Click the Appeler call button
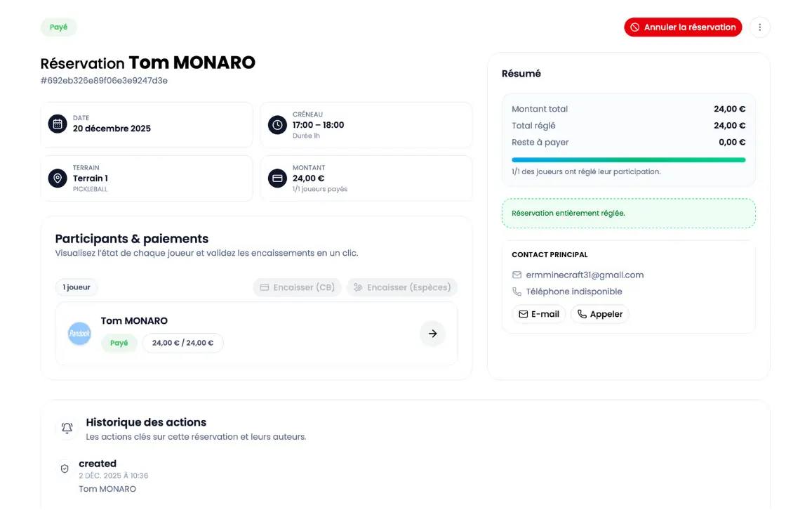 coord(599,314)
